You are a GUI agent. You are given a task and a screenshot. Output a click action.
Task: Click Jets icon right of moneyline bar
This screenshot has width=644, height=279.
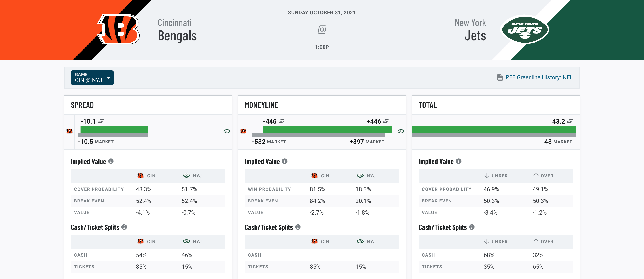coord(401,131)
